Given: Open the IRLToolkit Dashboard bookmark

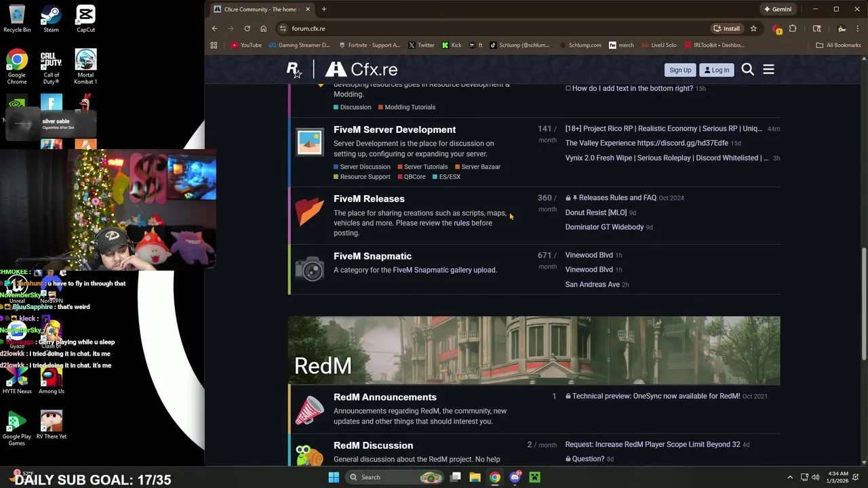Looking at the screenshot, I should tap(714, 45).
